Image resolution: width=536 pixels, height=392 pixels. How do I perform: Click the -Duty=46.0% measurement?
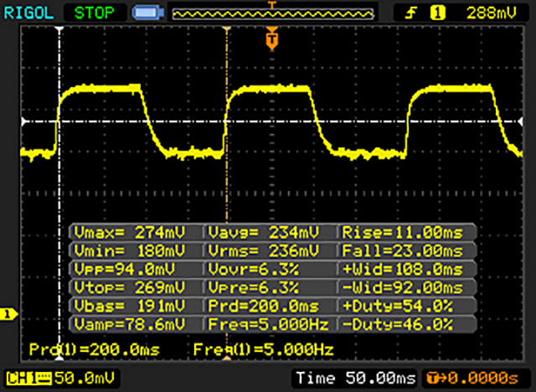tap(398, 324)
